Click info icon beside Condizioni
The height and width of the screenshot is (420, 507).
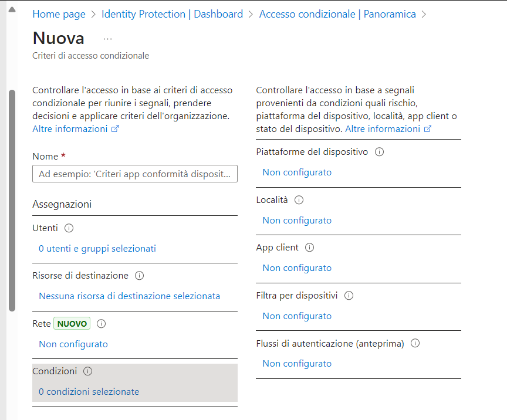(x=88, y=371)
